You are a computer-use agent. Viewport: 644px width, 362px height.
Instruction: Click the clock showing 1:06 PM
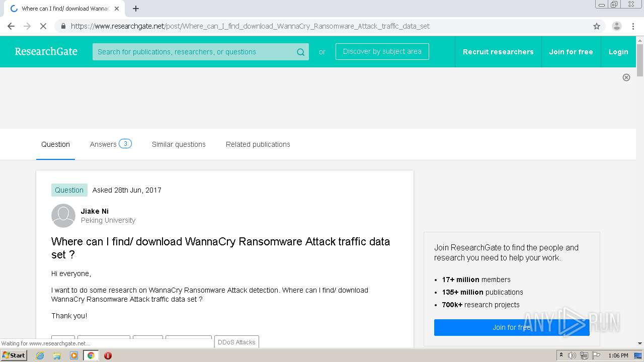[618, 355]
